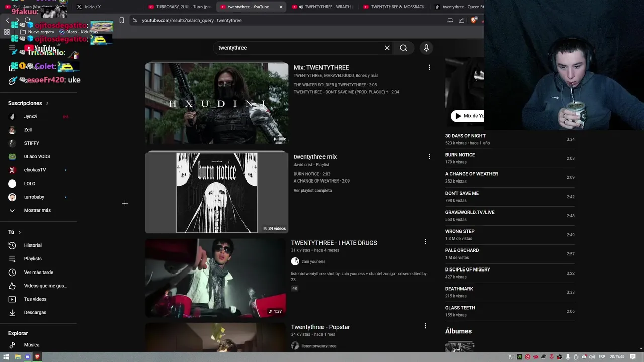Open the YouTube hamburger menu

pyautogui.click(x=12, y=48)
